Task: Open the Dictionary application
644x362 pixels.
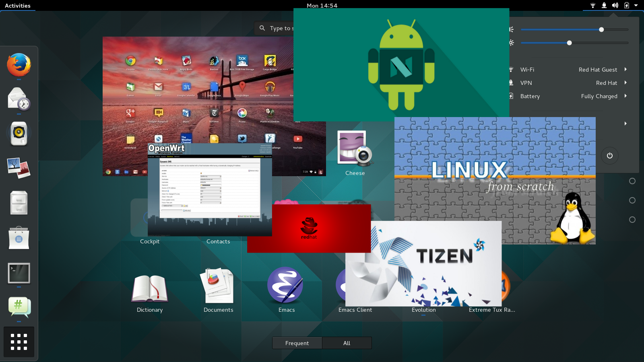Action: pos(149,288)
